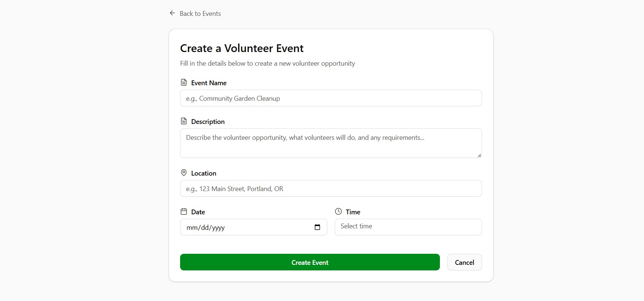Screen dimensions: 644x301
Task: Click the Description document icon
Action: pos(184,121)
